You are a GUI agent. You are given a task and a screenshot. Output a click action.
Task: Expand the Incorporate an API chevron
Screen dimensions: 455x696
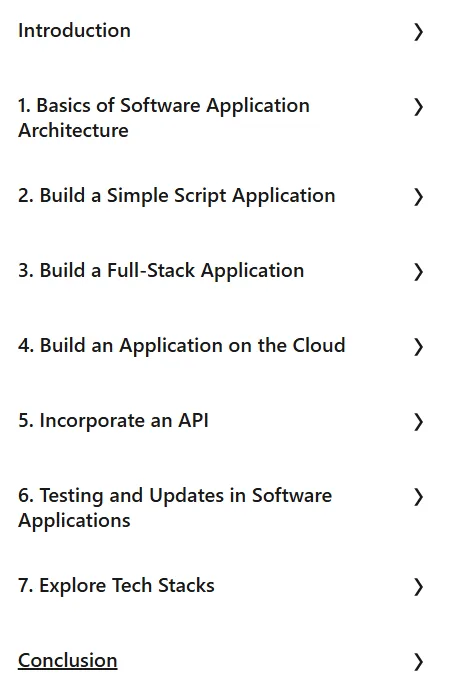click(x=418, y=422)
